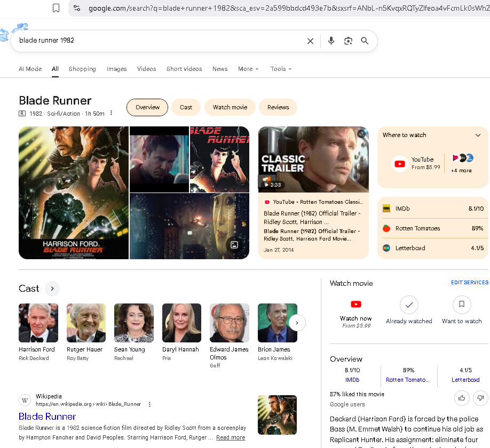Viewport: 490px width, 448px height.
Task: Open Google Lens image search icon
Action: [x=348, y=41]
